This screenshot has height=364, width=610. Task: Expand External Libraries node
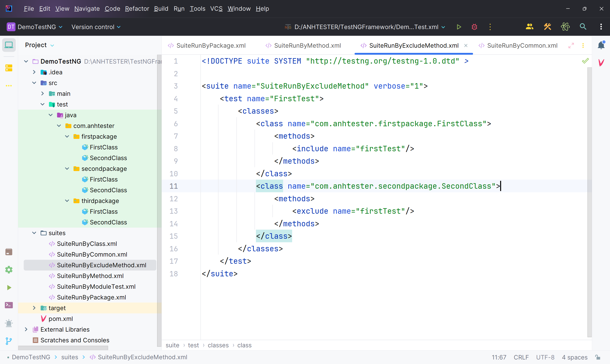26,329
